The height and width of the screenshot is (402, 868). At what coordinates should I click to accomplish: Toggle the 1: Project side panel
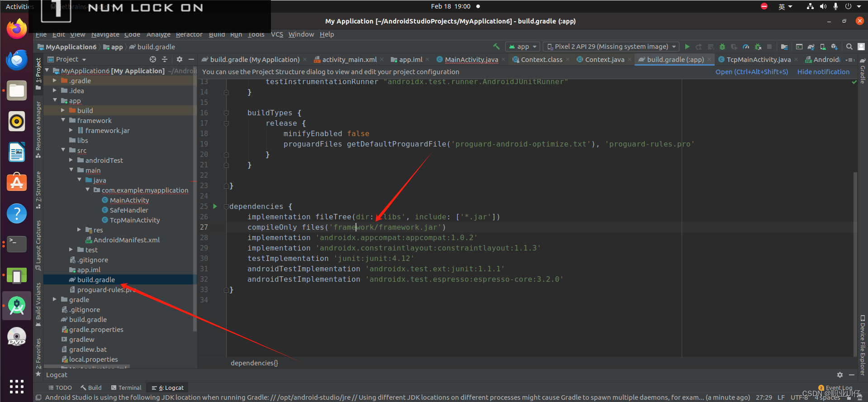[38, 74]
